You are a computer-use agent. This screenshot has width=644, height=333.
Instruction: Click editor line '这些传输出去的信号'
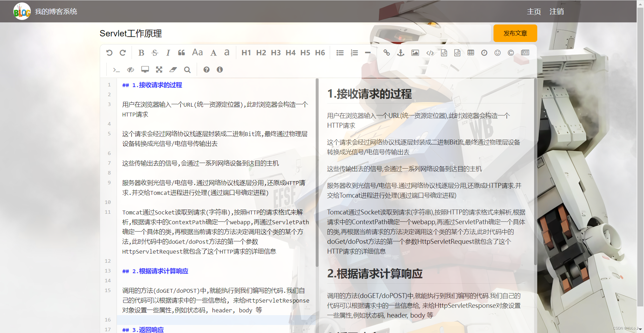pos(201,163)
